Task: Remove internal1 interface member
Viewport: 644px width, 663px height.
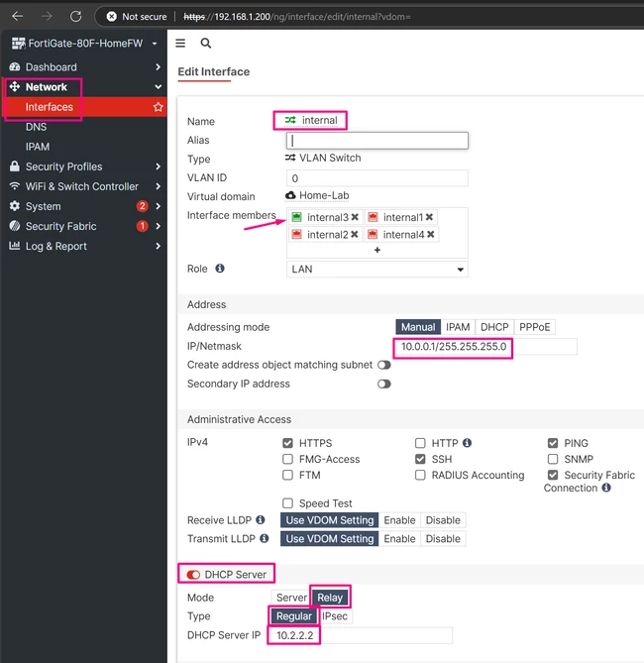Action: coord(429,217)
